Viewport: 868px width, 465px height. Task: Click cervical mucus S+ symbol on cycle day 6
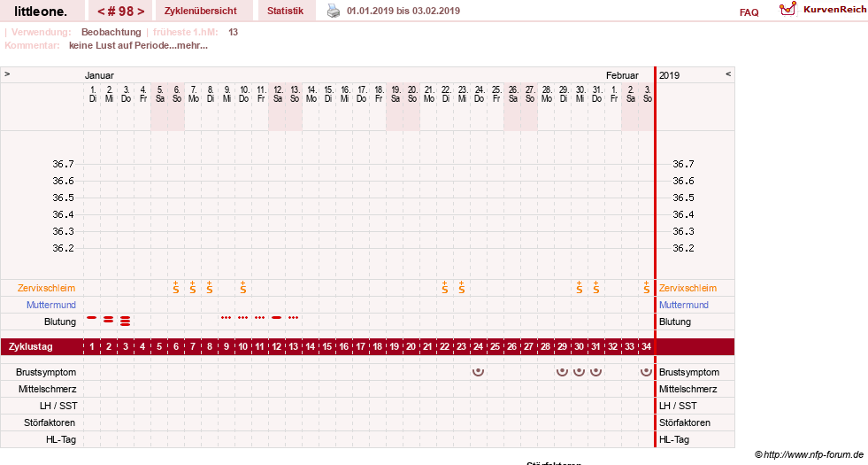coord(176,287)
